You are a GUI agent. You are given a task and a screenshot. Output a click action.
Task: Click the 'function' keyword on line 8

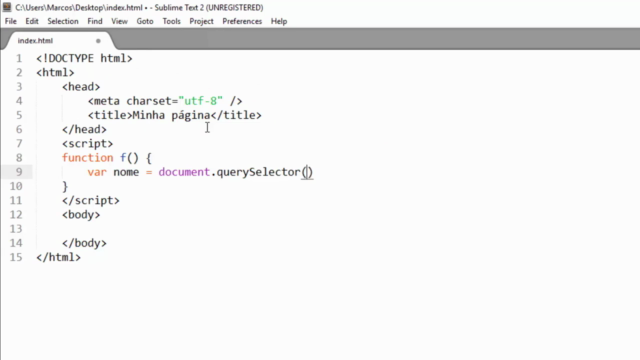[87, 158]
